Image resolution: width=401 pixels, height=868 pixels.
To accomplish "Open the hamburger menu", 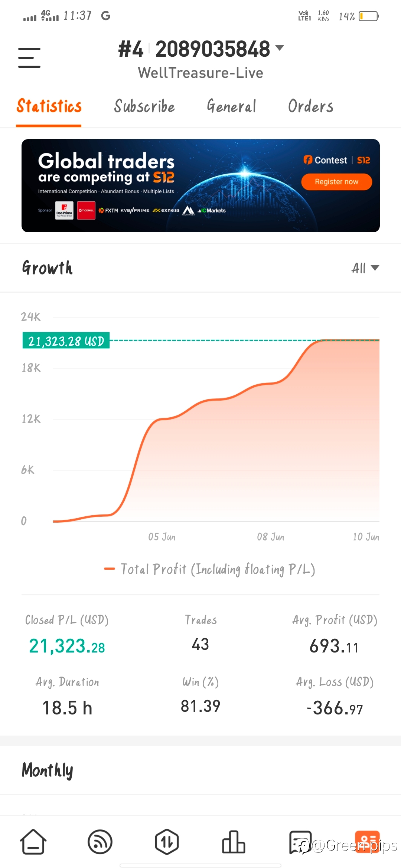I will (29, 57).
